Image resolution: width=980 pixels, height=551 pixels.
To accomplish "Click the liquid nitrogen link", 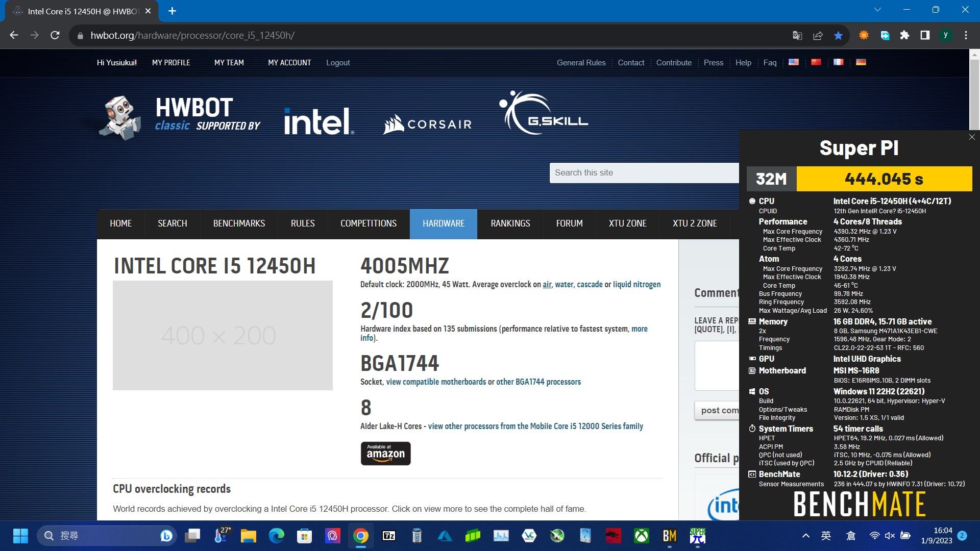I will point(636,285).
